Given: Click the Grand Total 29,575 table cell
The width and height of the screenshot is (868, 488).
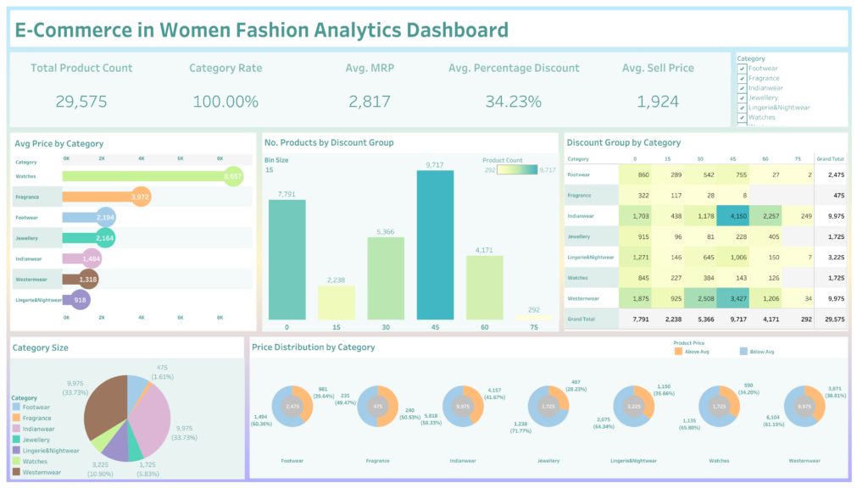Looking at the screenshot, I should click(831, 319).
